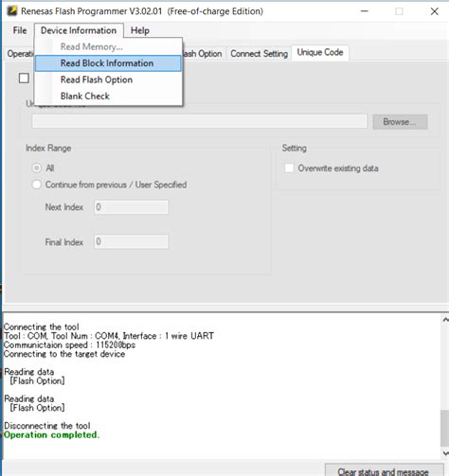Open the Help menu
This screenshot has height=476, width=449.
pos(140,30)
